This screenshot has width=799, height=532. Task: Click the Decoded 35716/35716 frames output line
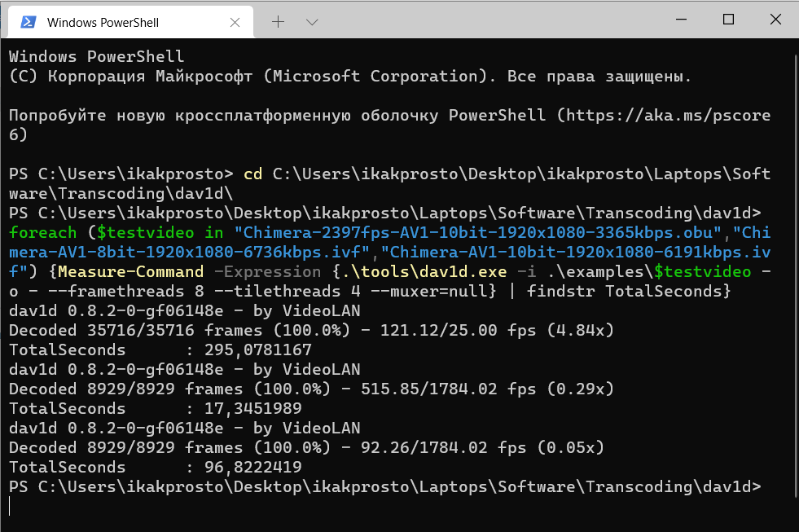click(x=311, y=330)
